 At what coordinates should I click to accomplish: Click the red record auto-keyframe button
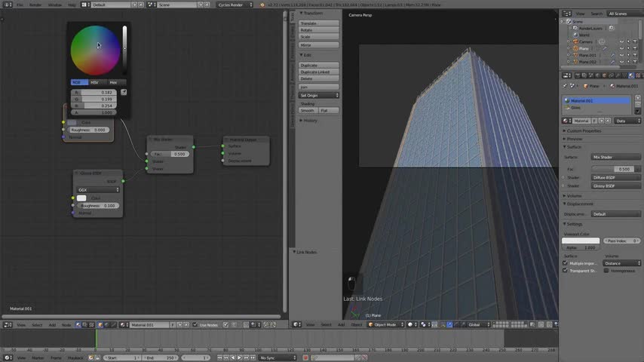[305, 358]
